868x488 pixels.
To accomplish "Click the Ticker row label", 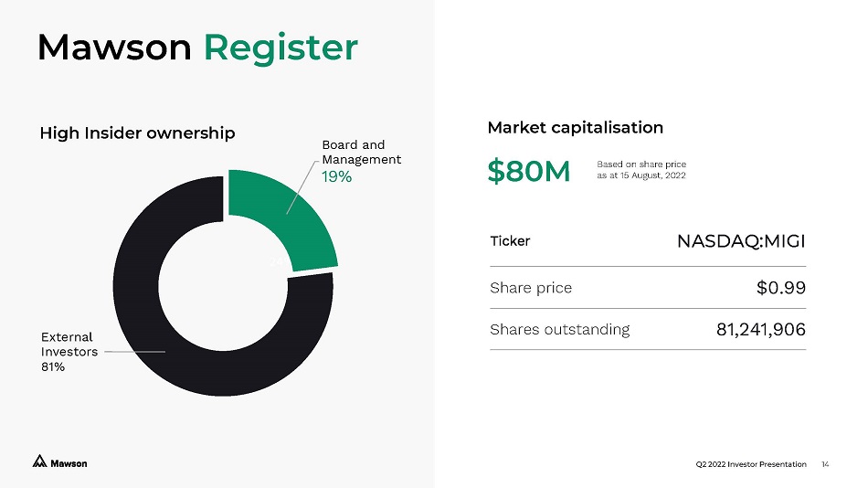I will click(510, 241).
